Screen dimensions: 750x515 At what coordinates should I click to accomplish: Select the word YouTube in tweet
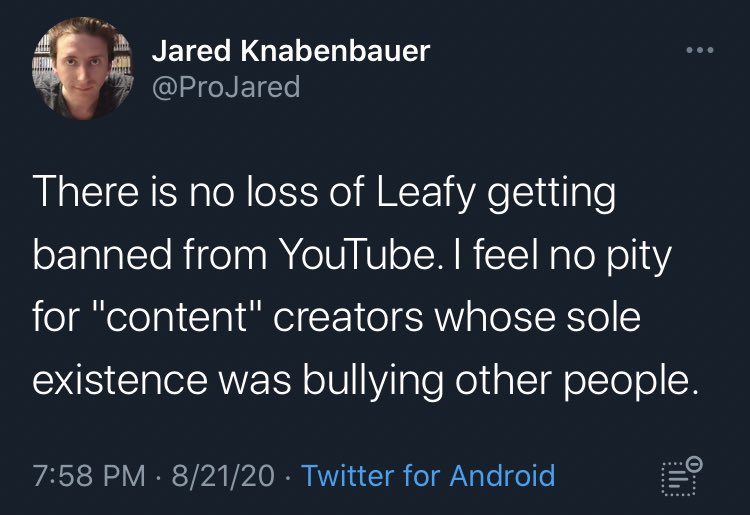pyautogui.click(x=357, y=254)
